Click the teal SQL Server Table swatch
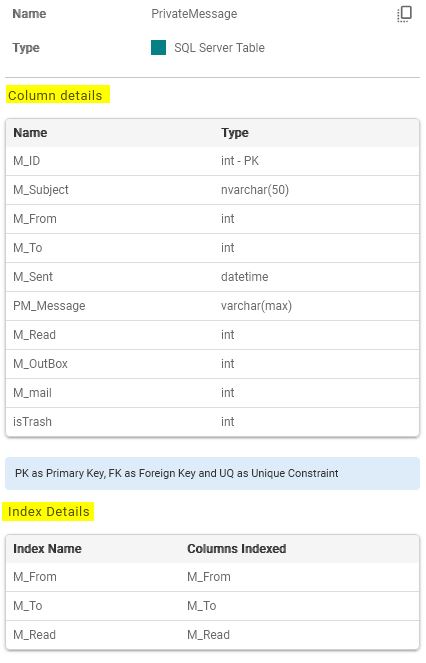The image size is (426, 663). 158,47
